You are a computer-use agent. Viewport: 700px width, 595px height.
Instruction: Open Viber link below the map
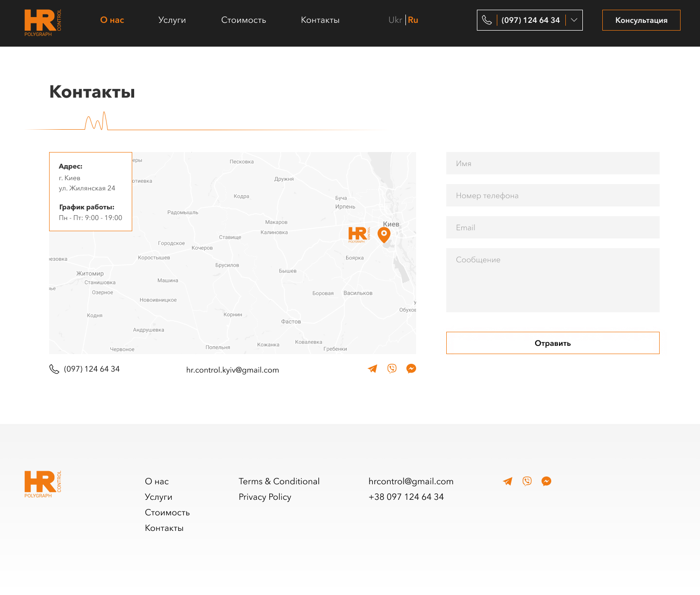(x=392, y=369)
